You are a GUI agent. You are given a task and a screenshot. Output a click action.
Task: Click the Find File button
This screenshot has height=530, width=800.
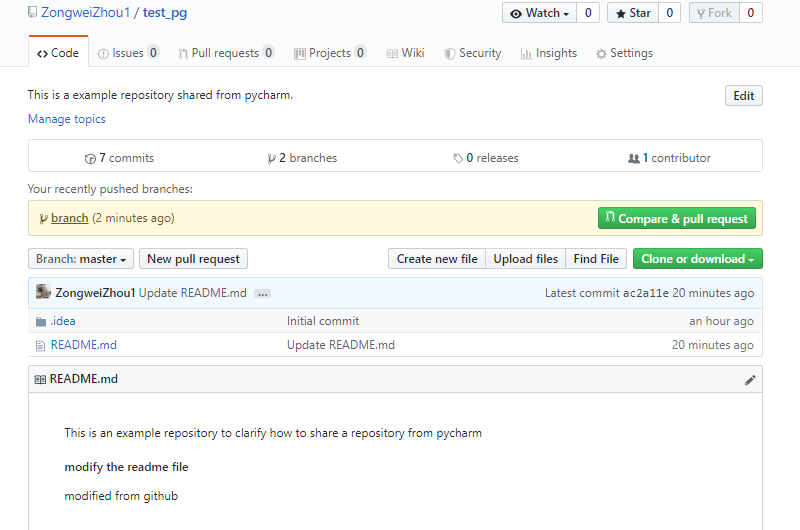[596, 259]
